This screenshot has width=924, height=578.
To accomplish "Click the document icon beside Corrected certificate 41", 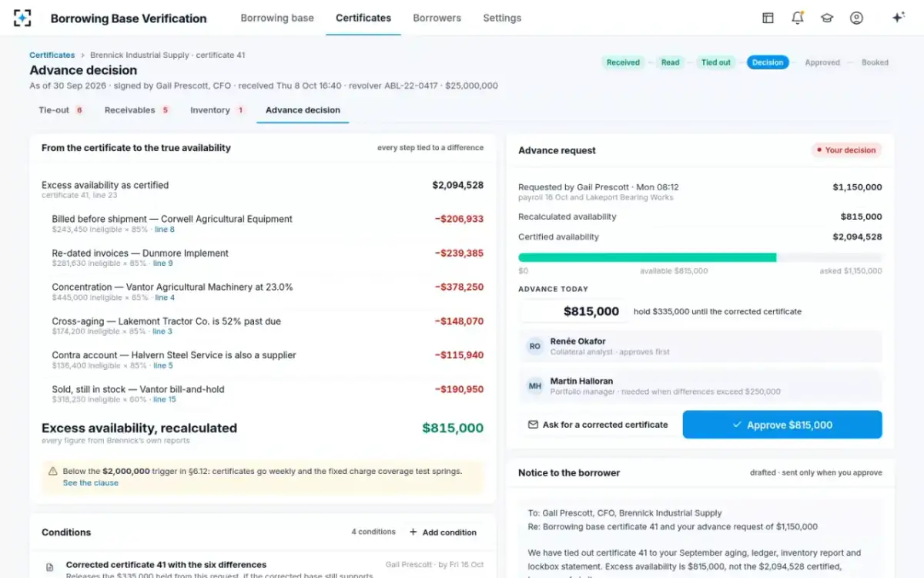I will pyautogui.click(x=50, y=566).
